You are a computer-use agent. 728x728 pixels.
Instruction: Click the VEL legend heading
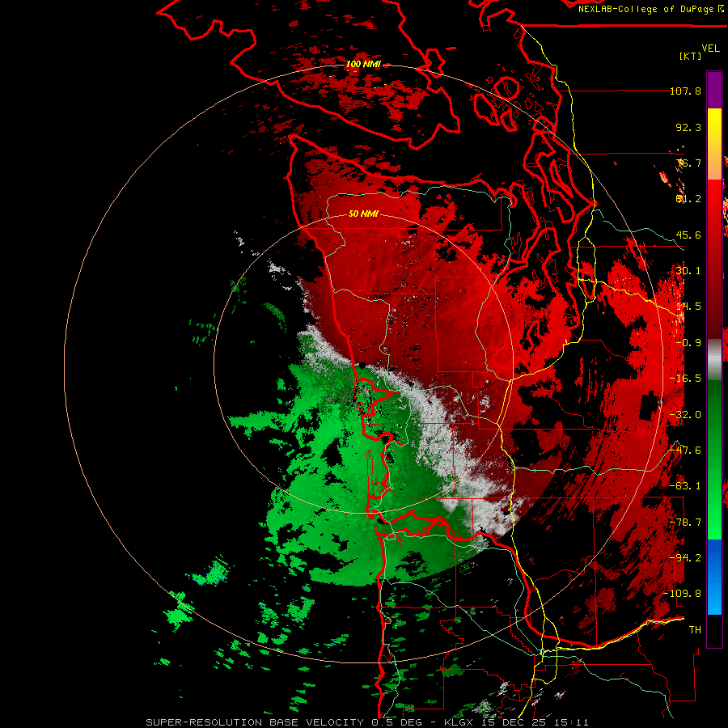coord(710,48)
